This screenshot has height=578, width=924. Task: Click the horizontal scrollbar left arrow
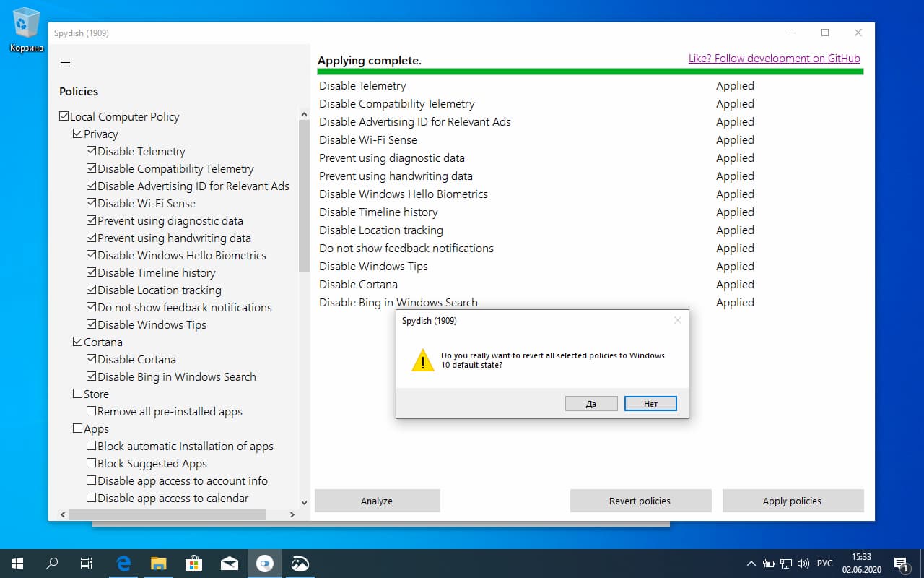[64, 514]
